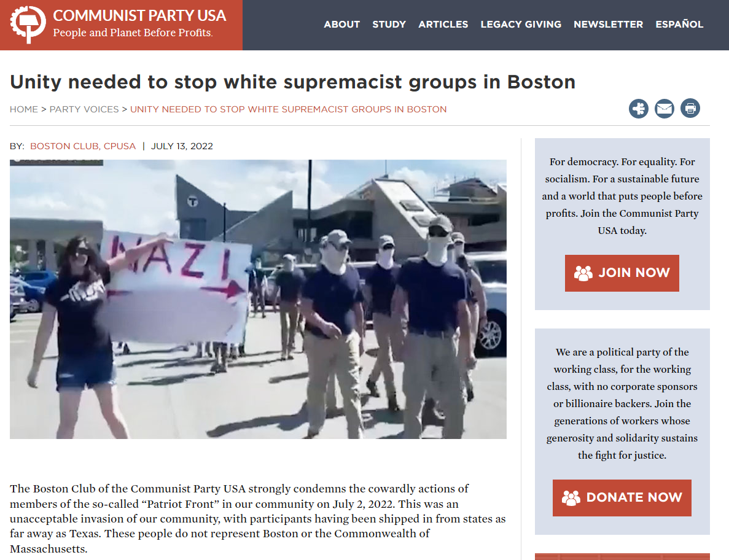Screen dimensions: 729x560
Task: Click the share icon beside the email icon
Action: pyautogui.click(x=638, y=109)
